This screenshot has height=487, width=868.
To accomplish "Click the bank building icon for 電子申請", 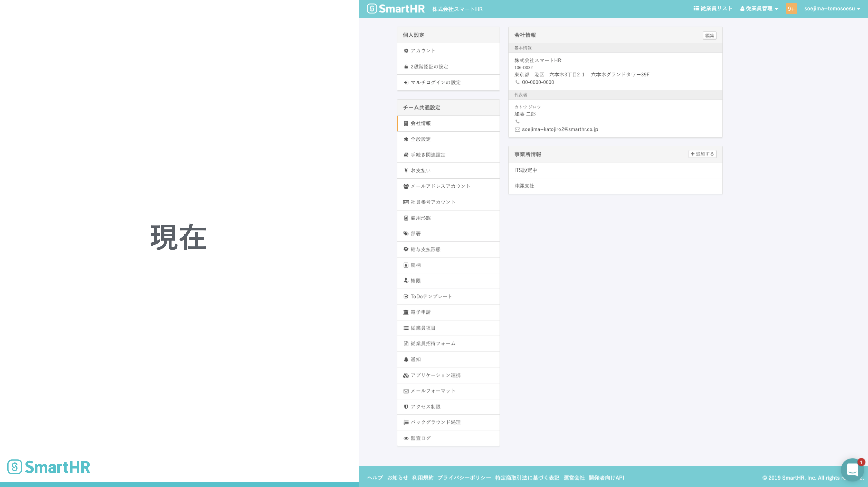I will tap(406, 312).
